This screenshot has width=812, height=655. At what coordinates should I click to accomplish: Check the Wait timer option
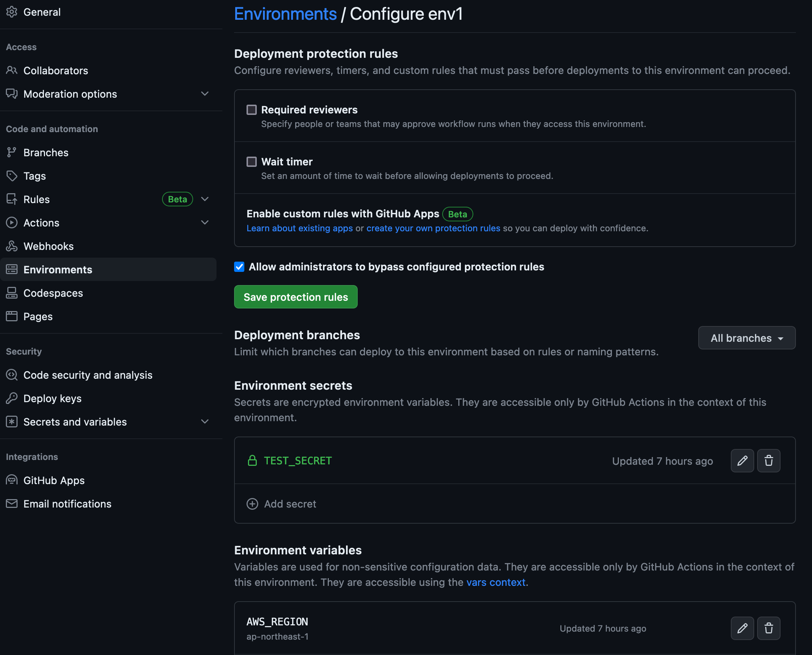(x=252, y=162)
